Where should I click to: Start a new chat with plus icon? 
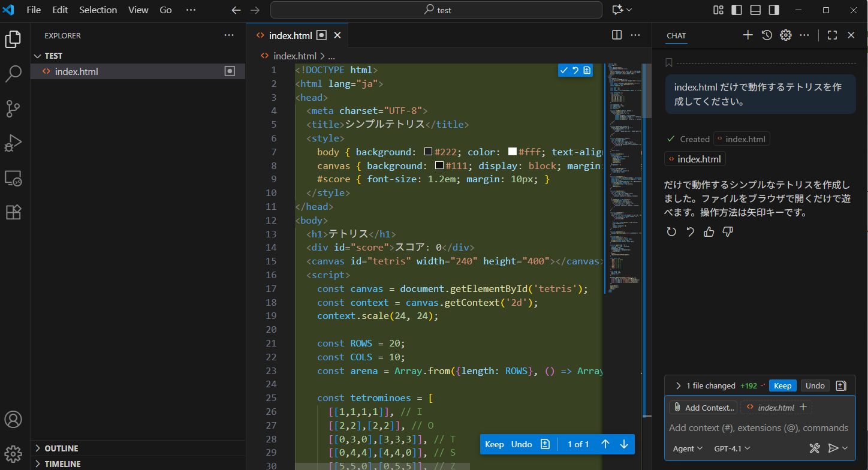(x=748, y=35)
